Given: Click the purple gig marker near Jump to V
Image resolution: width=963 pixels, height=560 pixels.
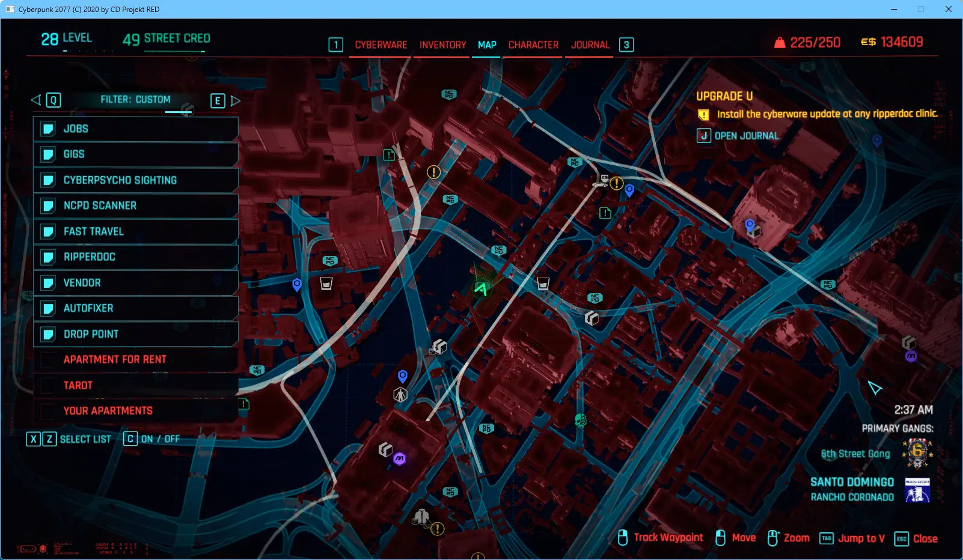Looking at the screenshot, I should 911,356.
